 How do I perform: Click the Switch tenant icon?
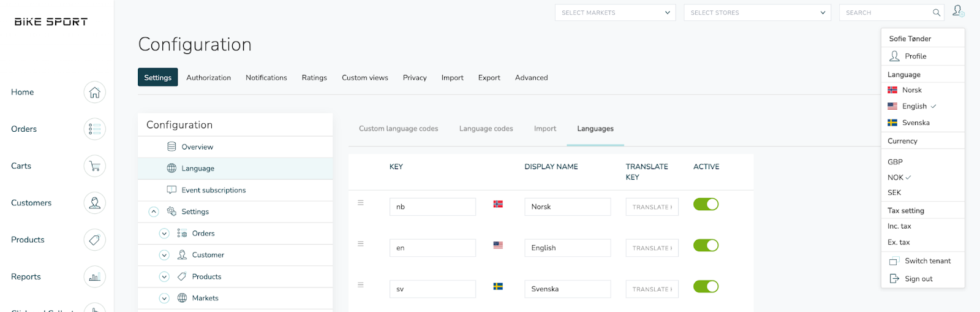[x=894, y=261]
